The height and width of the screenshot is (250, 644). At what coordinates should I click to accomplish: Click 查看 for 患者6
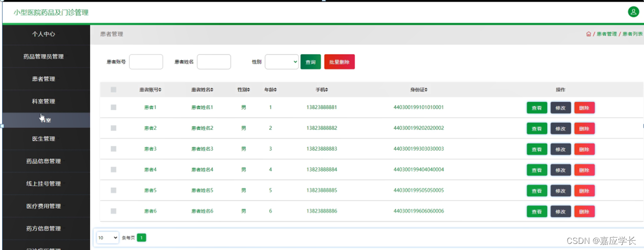(537, 211)
